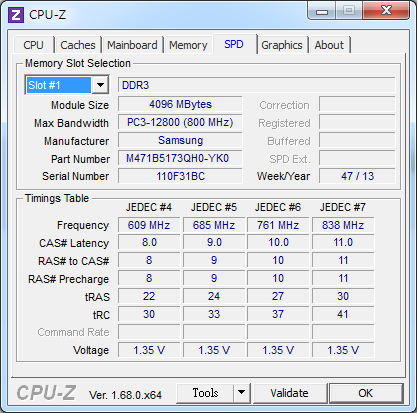Click serial number 110F31BC
This screenshot has height=413, width=419.
coord(180,176)
